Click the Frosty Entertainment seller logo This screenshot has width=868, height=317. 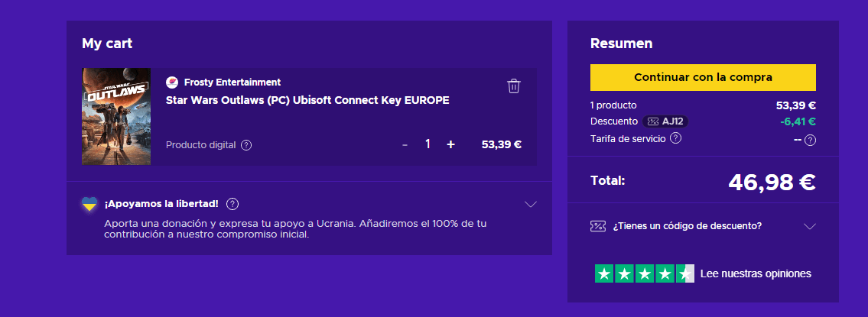(x=172, y=82)
